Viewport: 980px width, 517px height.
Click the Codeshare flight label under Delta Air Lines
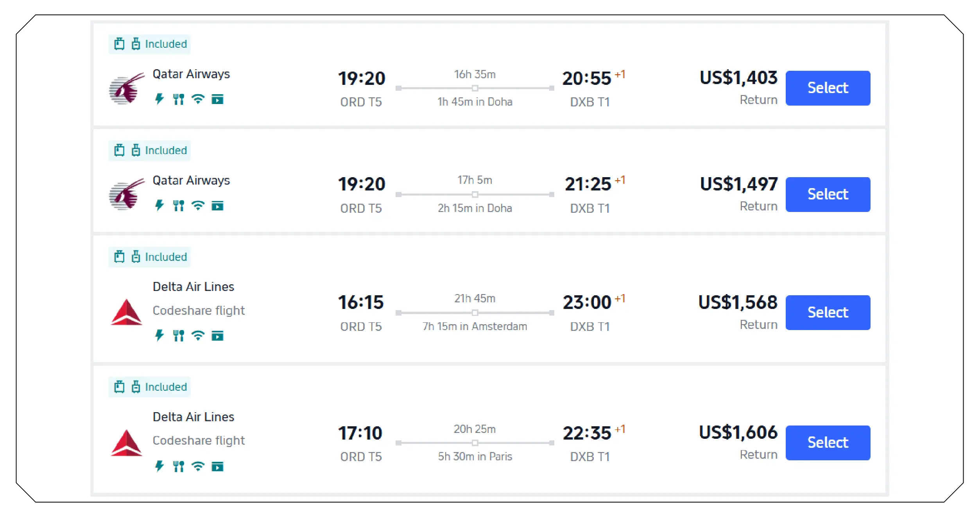(x=198, y=310)
